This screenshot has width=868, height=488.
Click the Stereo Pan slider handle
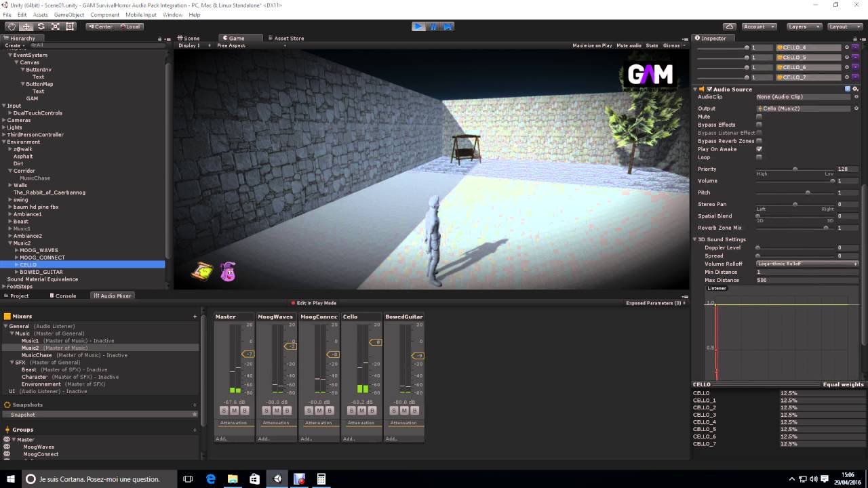point(795,204)
